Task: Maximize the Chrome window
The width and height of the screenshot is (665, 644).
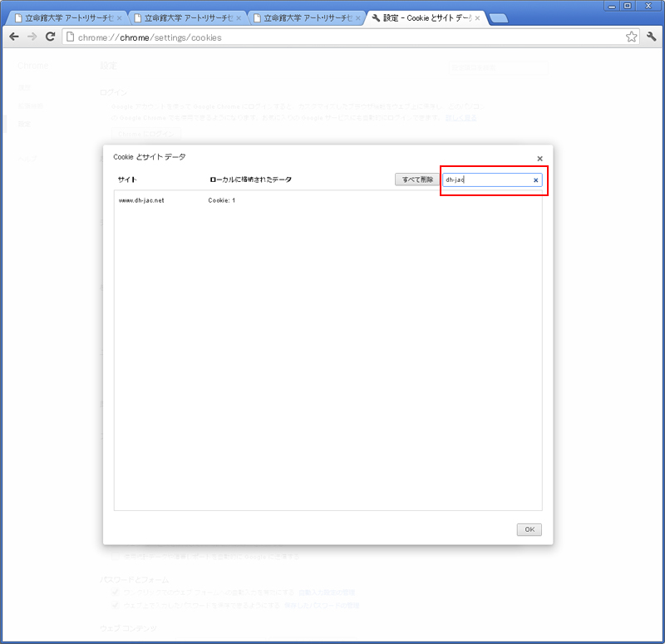Action: (x=628, y=6)
